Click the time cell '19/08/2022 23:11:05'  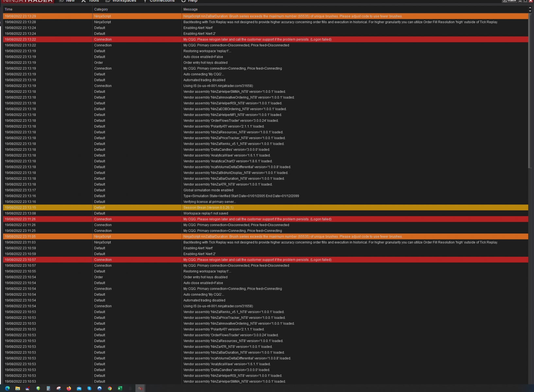[20, 237]
